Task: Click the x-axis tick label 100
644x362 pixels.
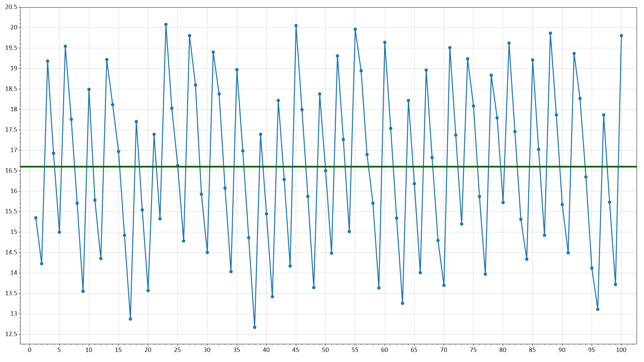Action: [621, 350]
